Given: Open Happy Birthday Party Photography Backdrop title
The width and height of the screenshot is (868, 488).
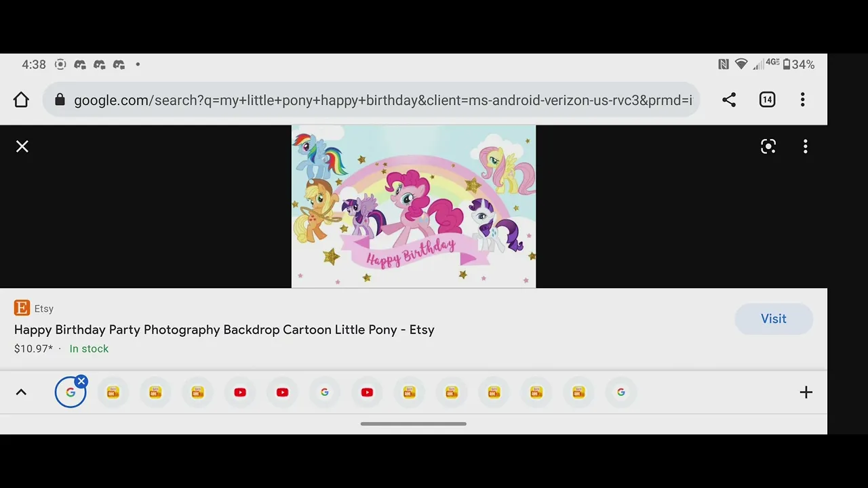Looking at the screenshot, I should pos(224,330).
